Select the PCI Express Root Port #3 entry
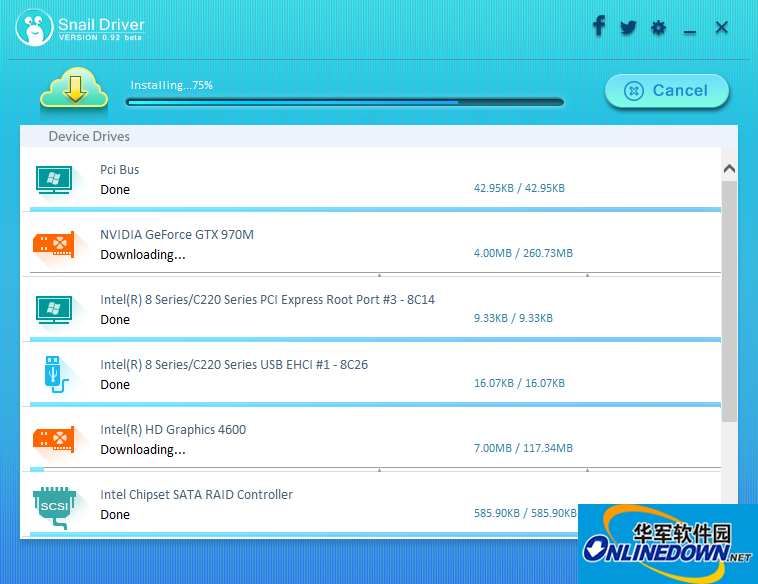This screenshot has width=758, height=584. [x=267, y=300]
